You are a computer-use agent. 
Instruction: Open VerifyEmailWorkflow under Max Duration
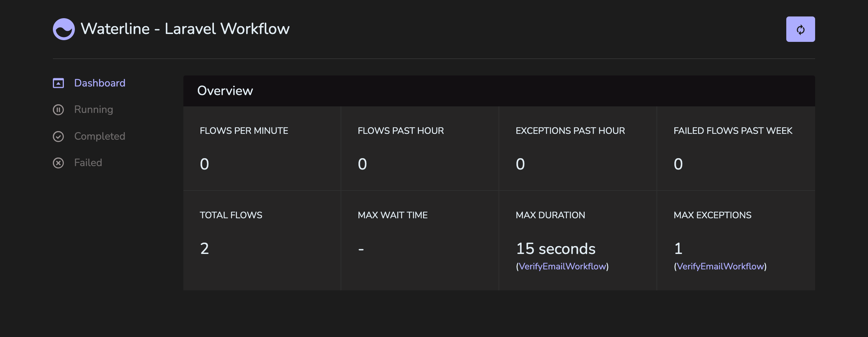(x=562, y=266)
